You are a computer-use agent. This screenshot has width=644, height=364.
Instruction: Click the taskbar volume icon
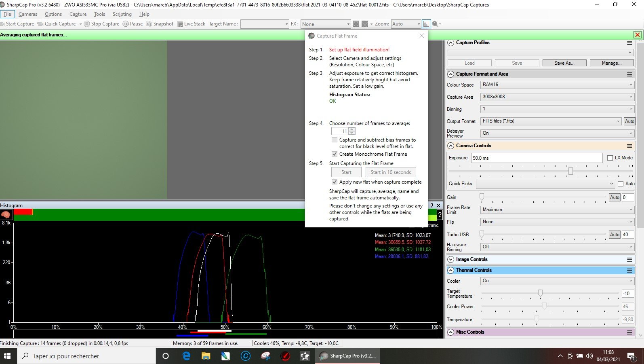click(x=589, y=356)
